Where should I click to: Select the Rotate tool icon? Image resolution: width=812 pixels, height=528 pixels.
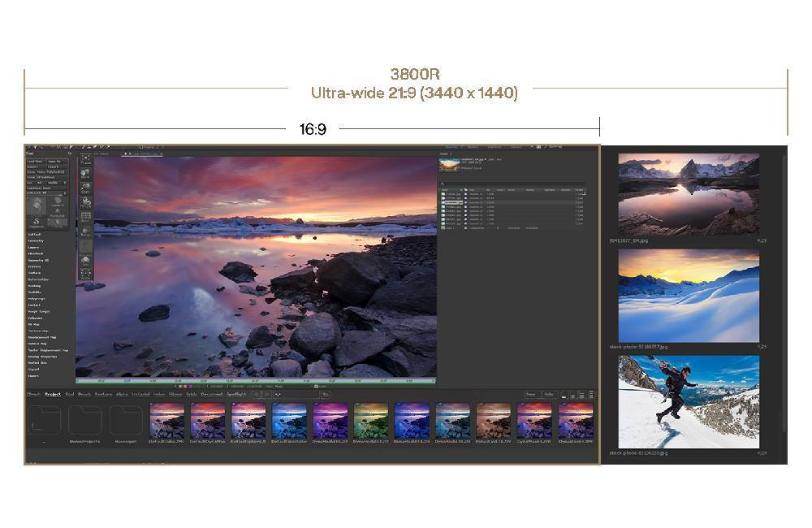(x=85, y=201)
